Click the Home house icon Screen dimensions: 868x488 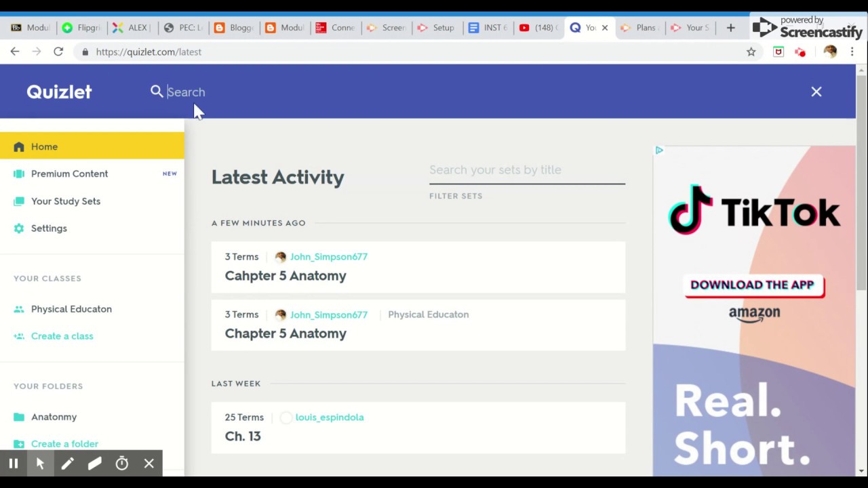tap(19, 146)
